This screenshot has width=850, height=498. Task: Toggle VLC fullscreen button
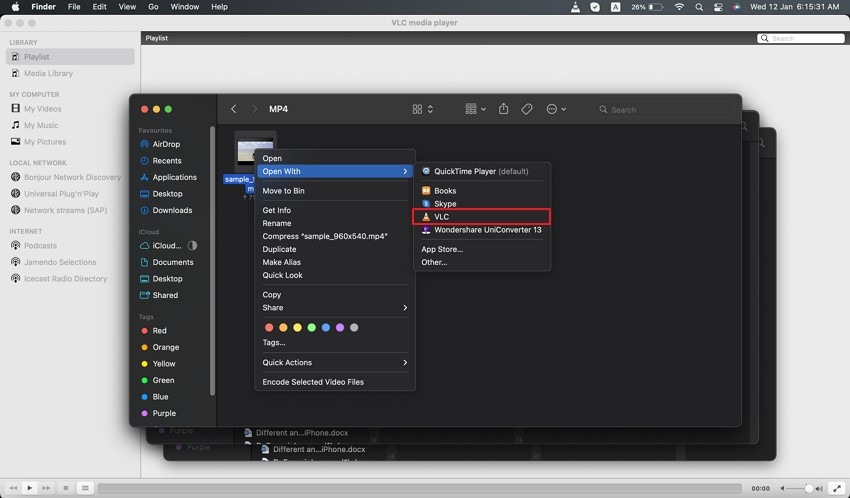[836, 488]
